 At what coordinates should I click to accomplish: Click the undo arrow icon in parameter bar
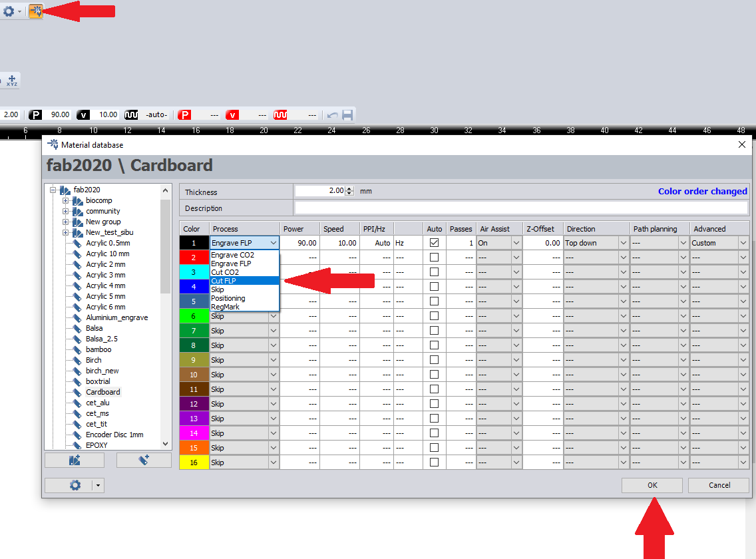[332, 115]
